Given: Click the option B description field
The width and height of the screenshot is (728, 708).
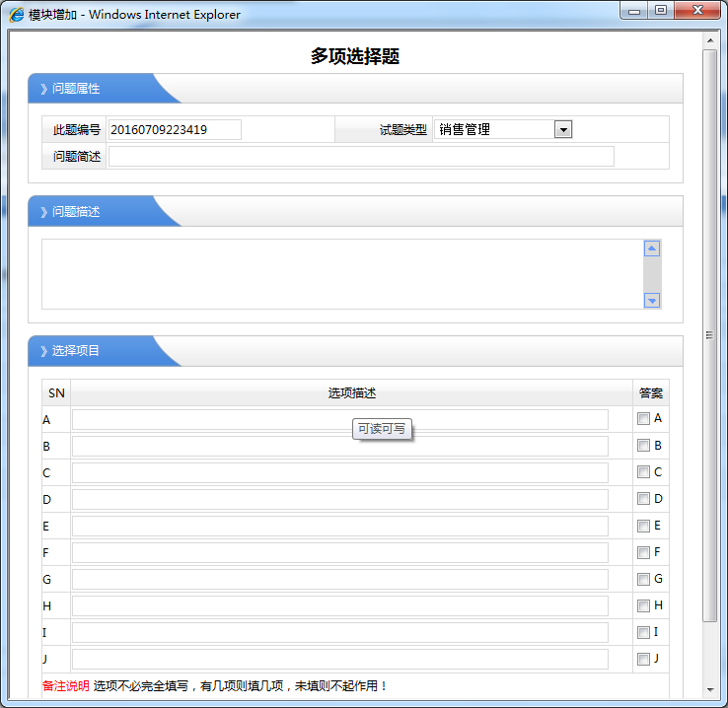Looking at the screenshot, I should click(340, 447).
